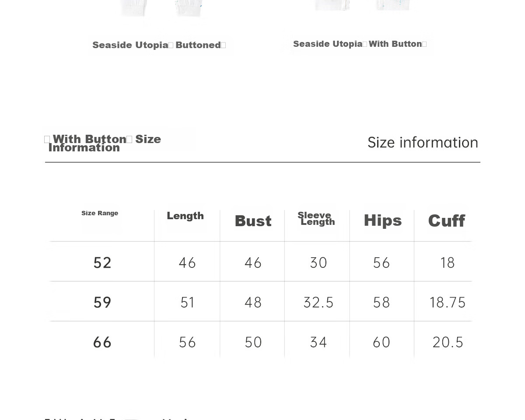Click the Size information title at right
The height and width of the screenshot is (420, 525).
click(423, 142)
